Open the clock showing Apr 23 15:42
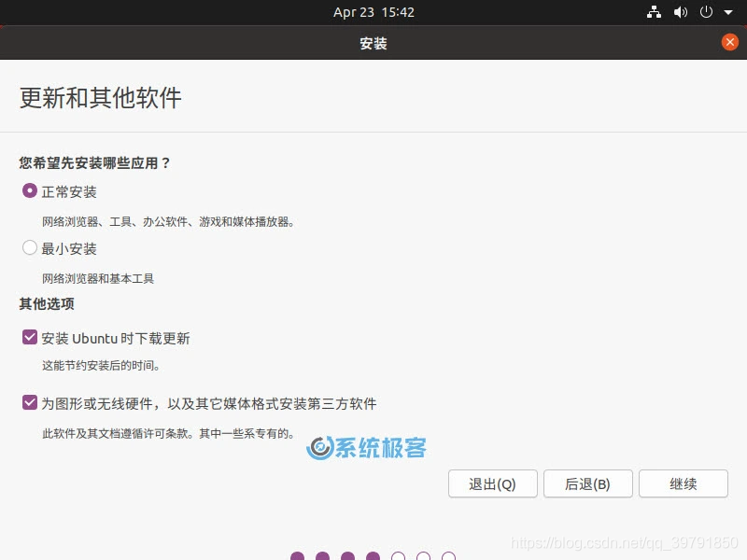 click(x=373, y=12)
